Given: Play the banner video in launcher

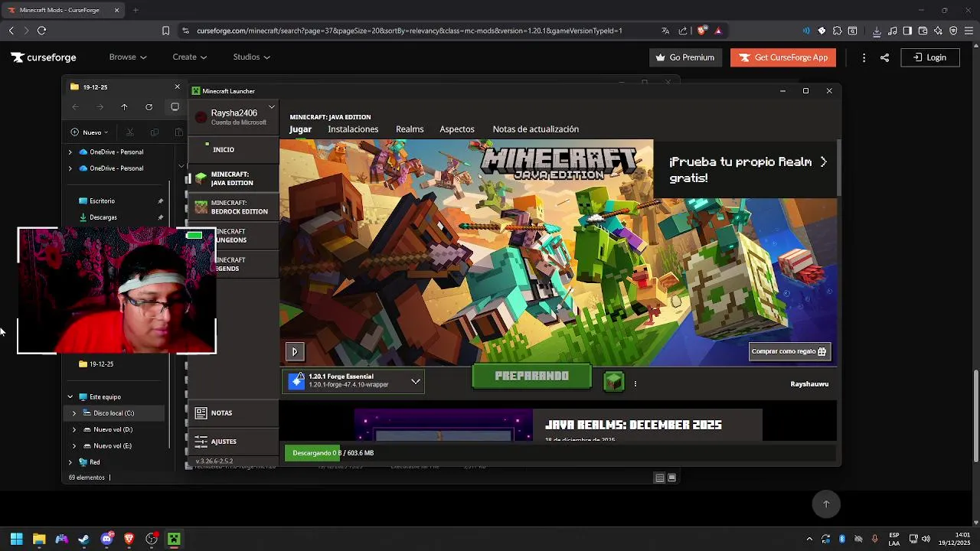Looking at the screenshot, I should coord(295,352).
